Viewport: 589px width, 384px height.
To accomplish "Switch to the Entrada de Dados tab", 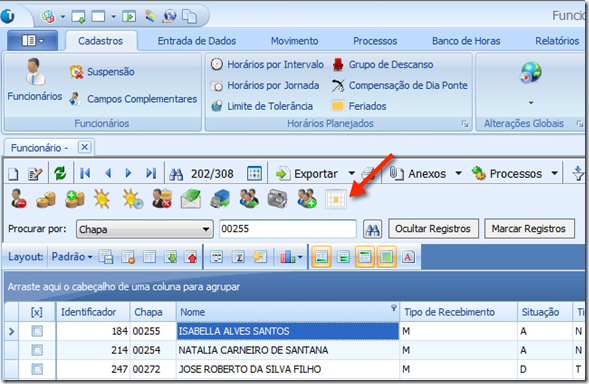I will (196, 41).
